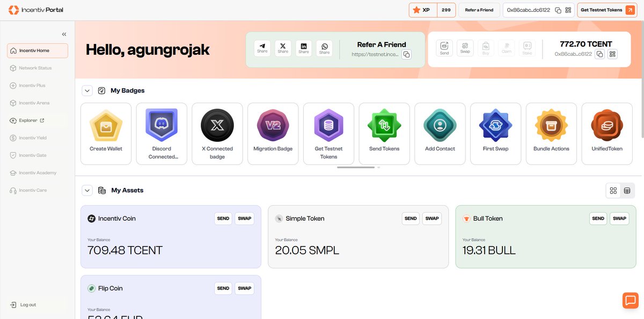Viewport: 644px width, 319px height.
Task: Send Bull Token
Action: click(598, 219)
